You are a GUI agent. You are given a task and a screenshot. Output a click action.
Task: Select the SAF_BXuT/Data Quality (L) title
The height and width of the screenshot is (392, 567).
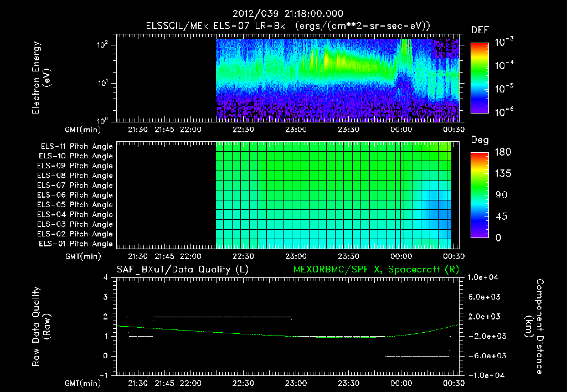click(183, 270)
